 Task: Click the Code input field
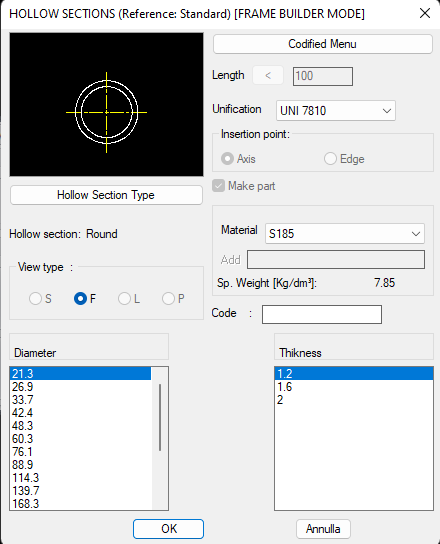click(322, 314)
